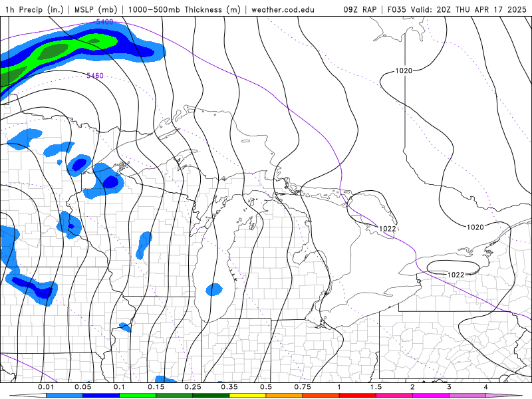
Task: Click the 1022 label near Lake Ontario
Action: tap(456, 275)
